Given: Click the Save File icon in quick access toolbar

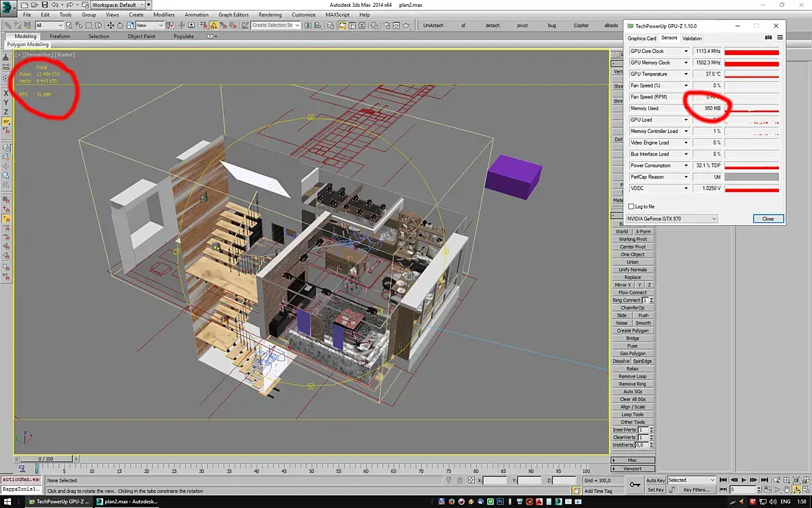Looking at the screenshot, I should pyautogui.click(x=45, y=5).
